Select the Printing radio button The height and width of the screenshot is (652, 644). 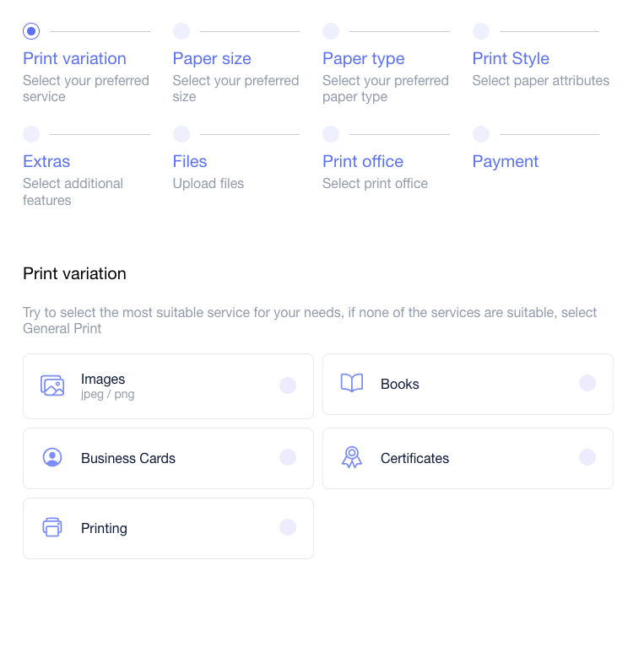pos(288,527)
